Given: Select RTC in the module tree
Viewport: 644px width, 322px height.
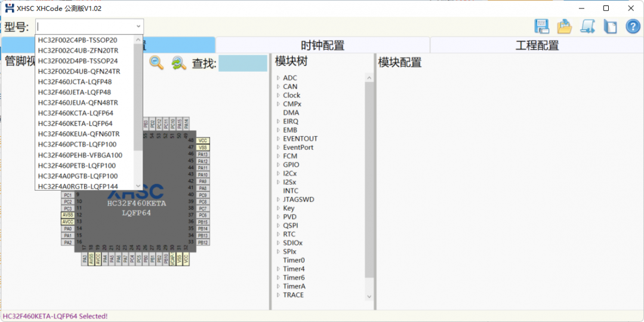Looking at the screenshot, I should 289,234.
